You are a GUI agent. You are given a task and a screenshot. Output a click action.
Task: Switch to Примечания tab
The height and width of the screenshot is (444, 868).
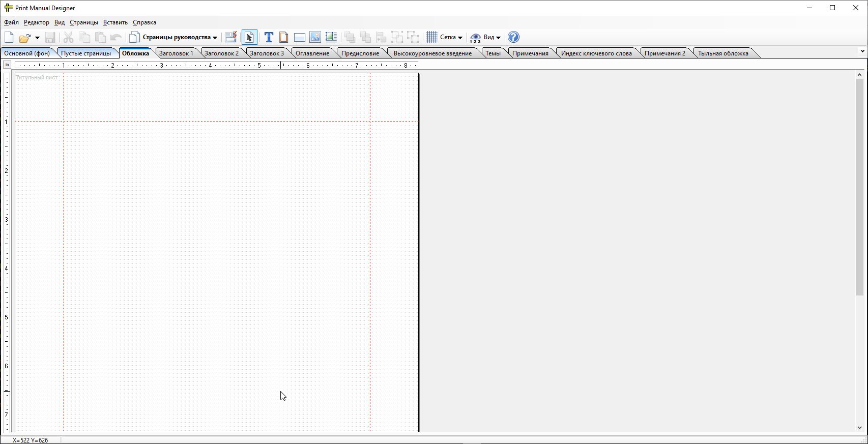tap(530, 53)
